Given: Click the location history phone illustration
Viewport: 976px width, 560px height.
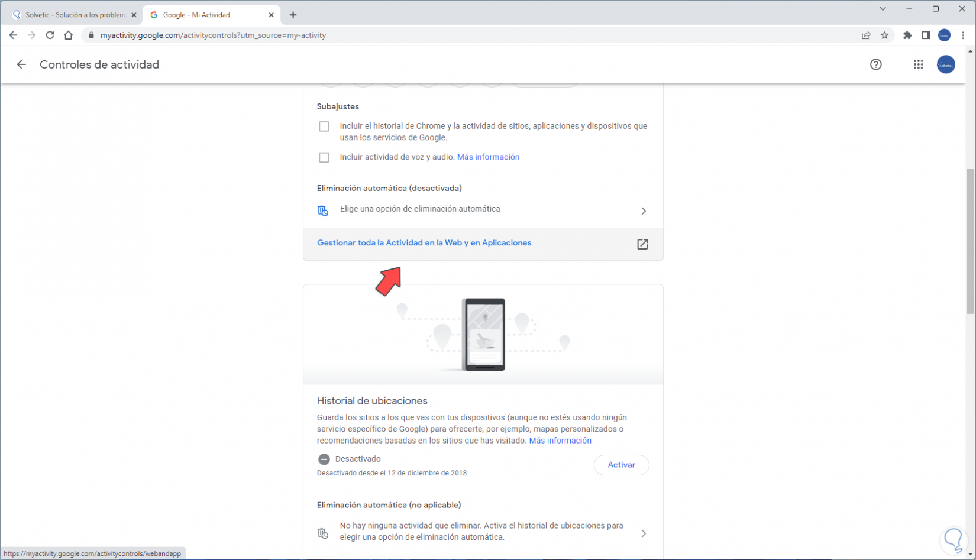Looking at the screenshot, I should click(x=483, y=335).
